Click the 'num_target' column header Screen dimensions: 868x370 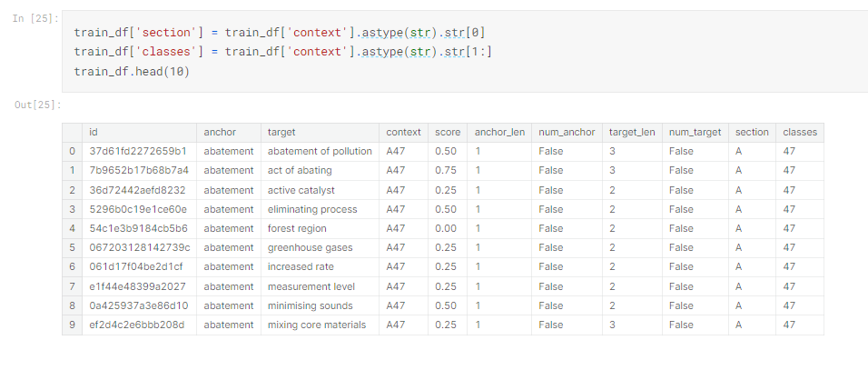point(695,132)
